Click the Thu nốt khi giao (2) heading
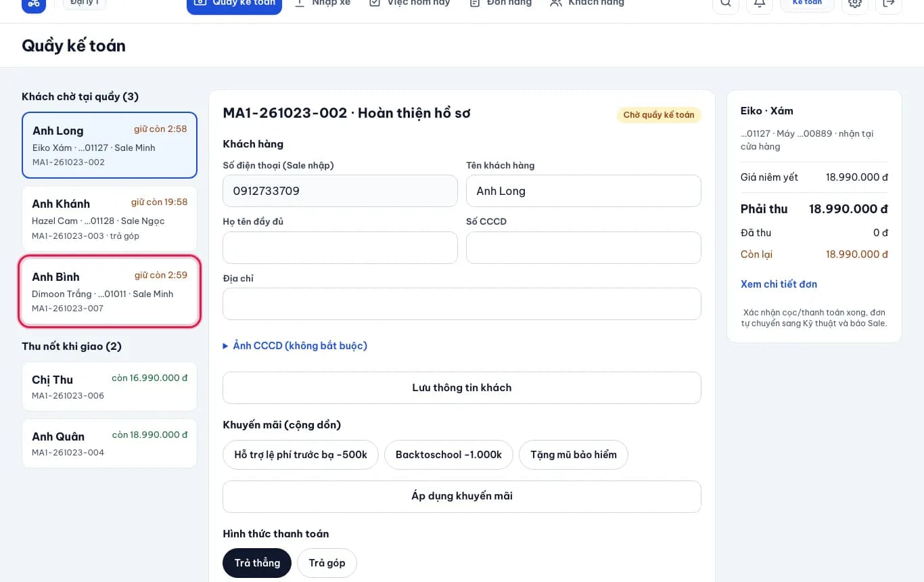Viewport: 924px width, 582px height. 72,346
